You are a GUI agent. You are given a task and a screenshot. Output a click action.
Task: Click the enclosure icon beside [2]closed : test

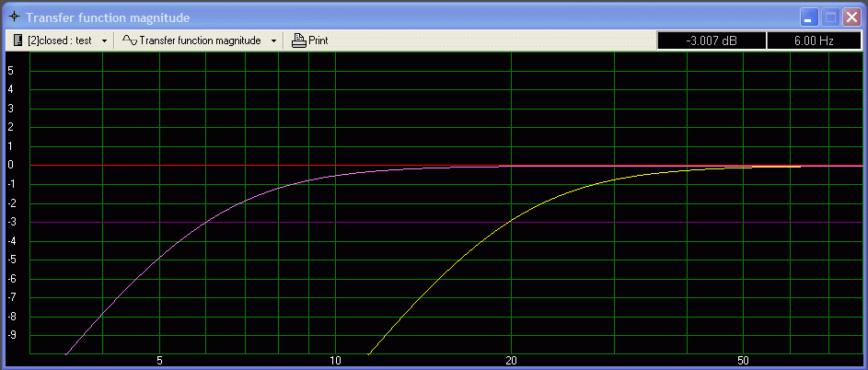[x=18, y=40]
